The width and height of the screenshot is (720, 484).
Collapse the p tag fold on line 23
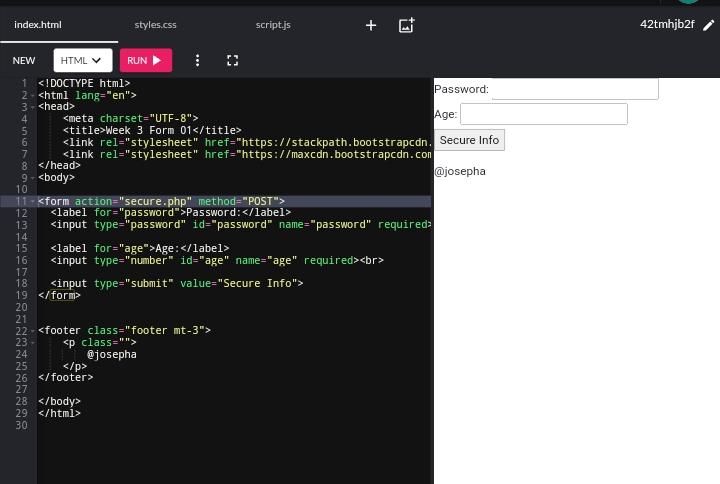(x=33, y=343)
